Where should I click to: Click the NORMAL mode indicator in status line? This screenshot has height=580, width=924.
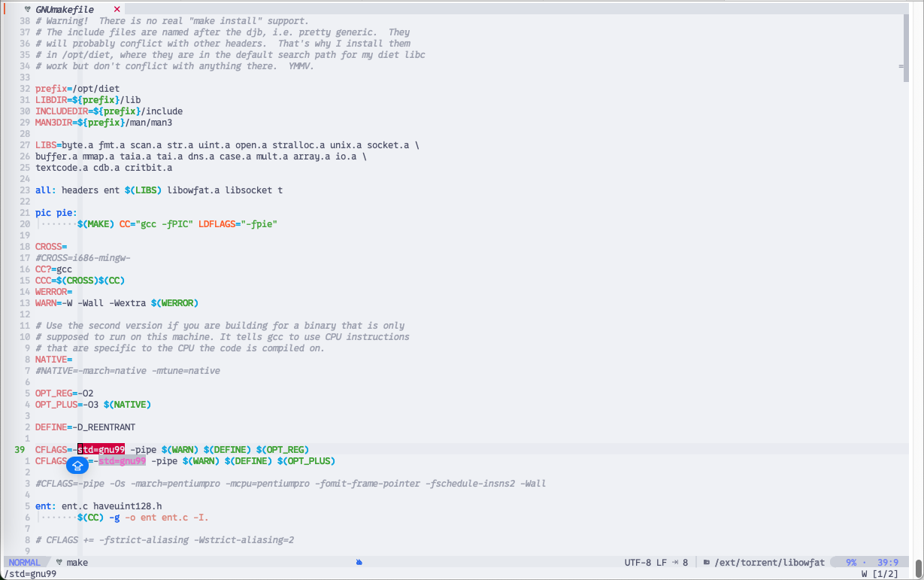(x=25, y=563)
